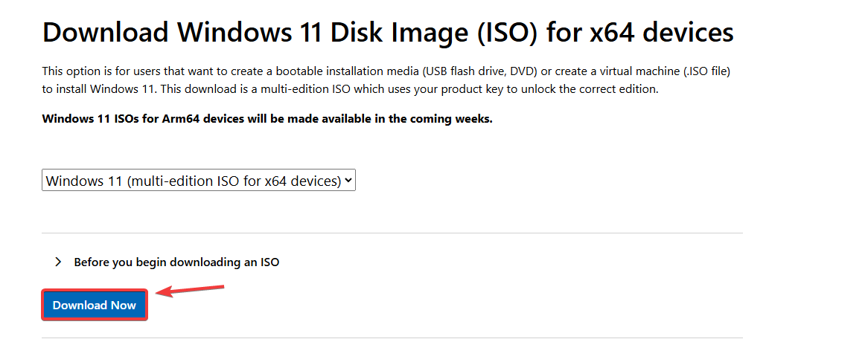
Task: Click the bold Arm64 devices notice
Action: (267, 119)
